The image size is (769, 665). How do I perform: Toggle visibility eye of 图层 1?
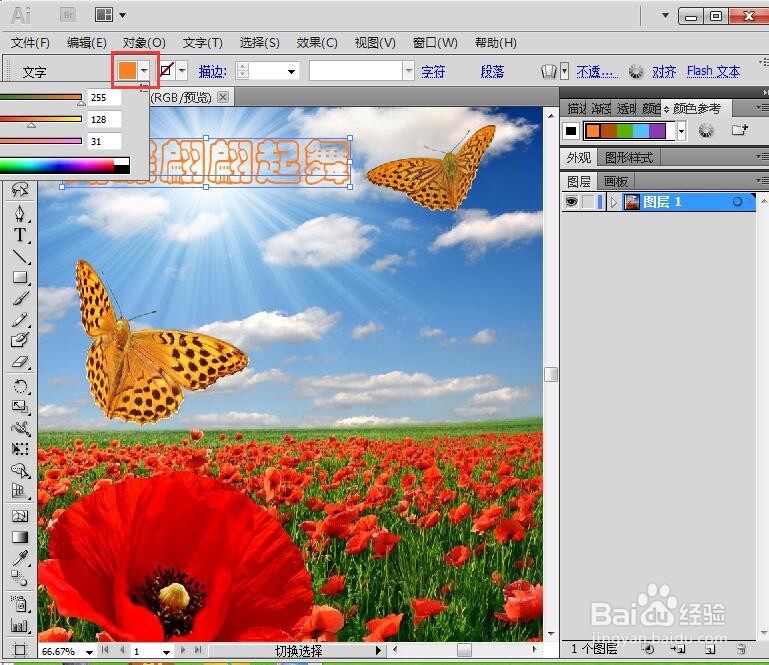571,202
